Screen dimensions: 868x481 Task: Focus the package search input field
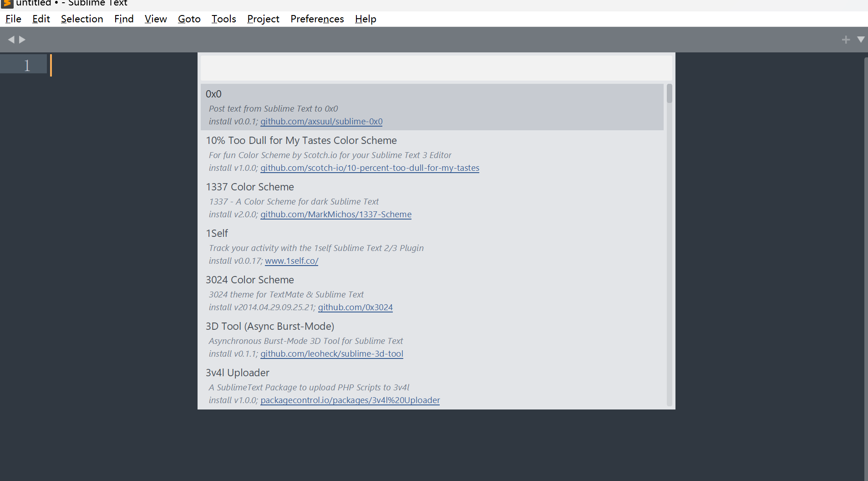436,68
